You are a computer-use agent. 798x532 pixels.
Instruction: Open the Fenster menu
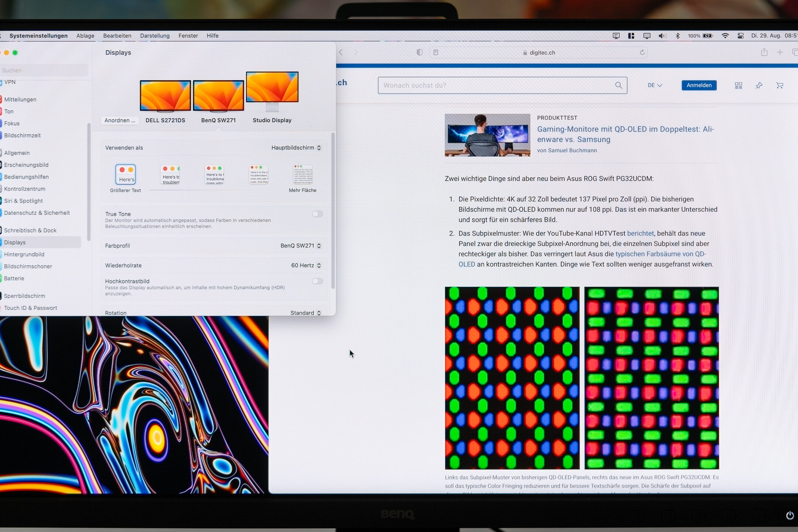(188, 36)
